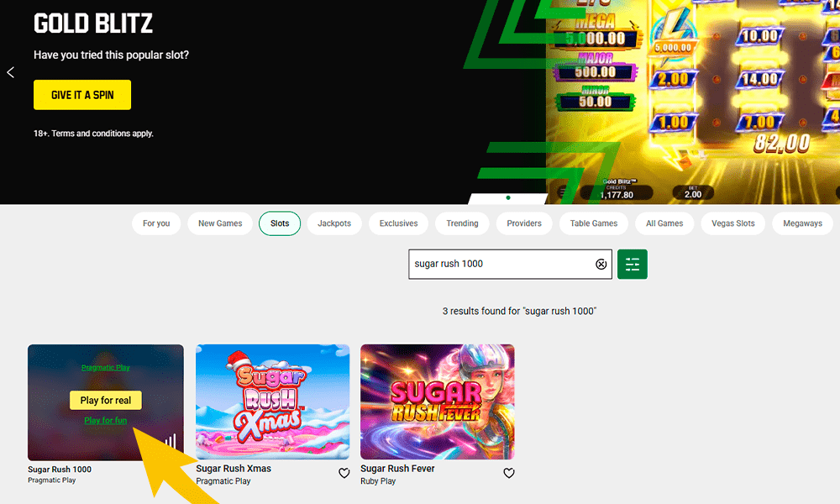Clear the search field text
Viewport: 840px width, 504px height.
point(601,264)
